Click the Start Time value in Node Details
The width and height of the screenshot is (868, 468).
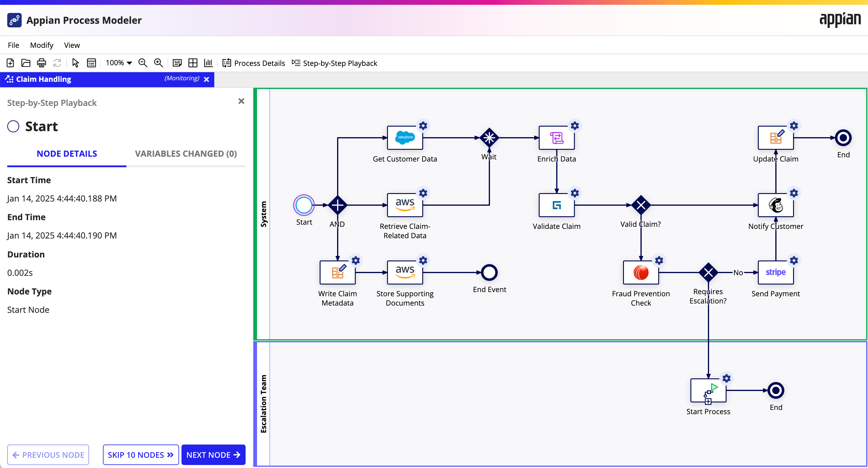pos(62,198)
